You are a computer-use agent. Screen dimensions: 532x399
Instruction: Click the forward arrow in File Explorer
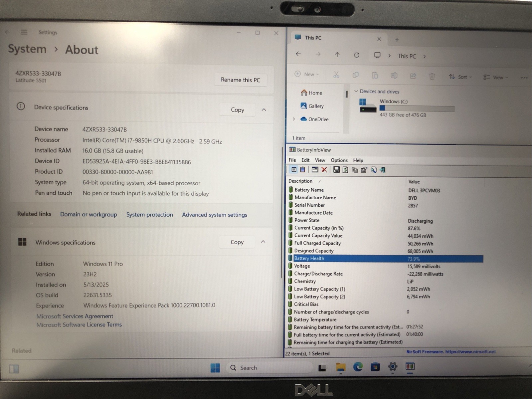click(x=318, y=54)
